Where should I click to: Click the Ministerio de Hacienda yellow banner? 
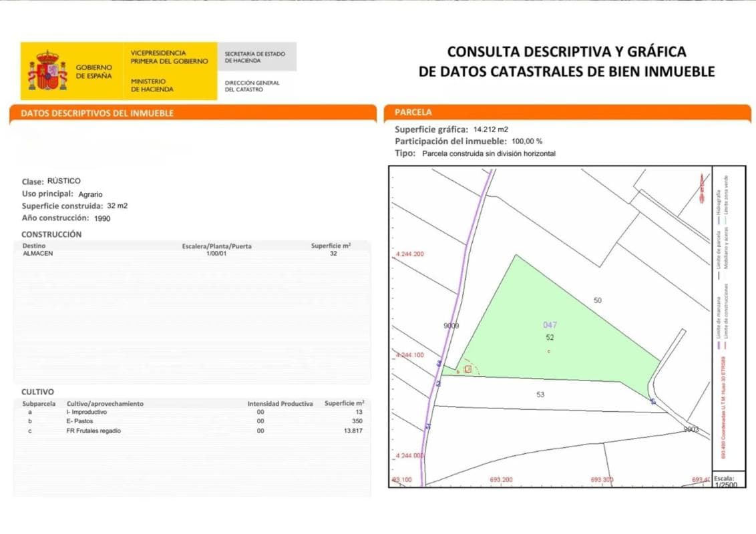click(152, 85)
